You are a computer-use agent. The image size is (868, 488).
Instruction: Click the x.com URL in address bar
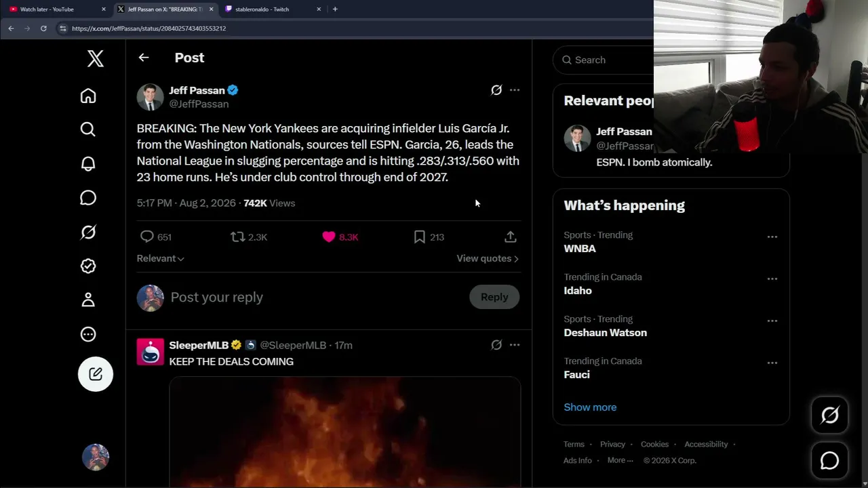click(x=149, y=28)
